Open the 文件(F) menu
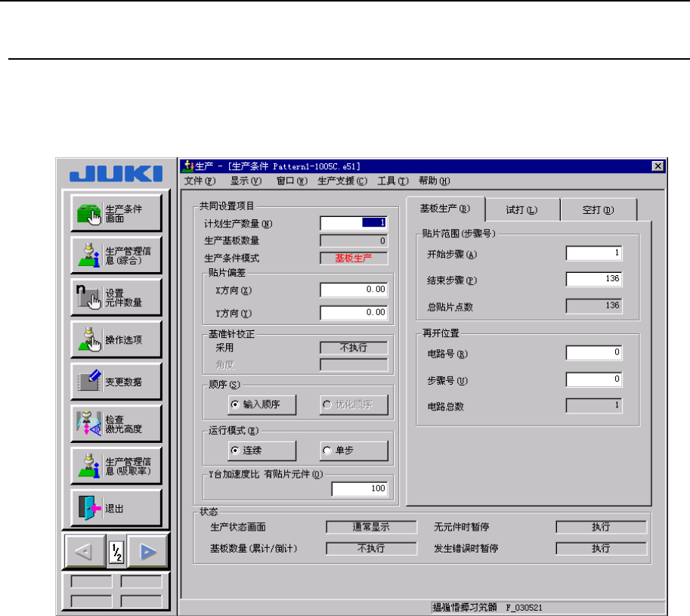The width and height of the screenshot is (690, 616). (x=200, y=181)
